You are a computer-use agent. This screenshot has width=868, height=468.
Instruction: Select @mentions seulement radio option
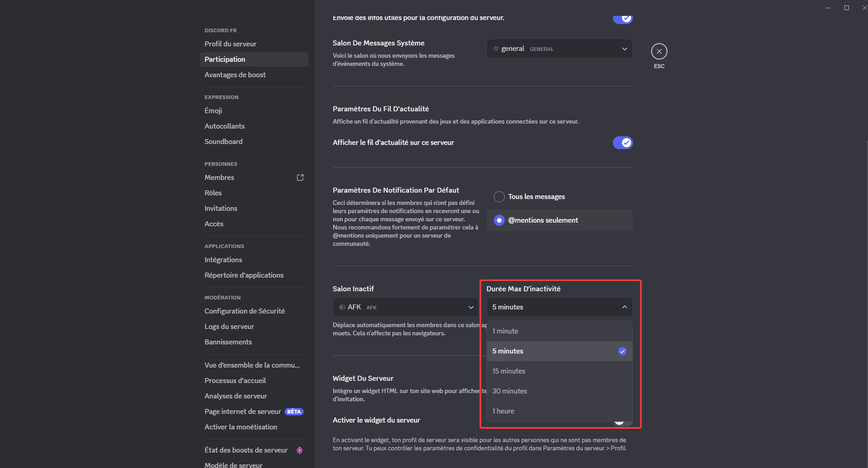coord(499,220)
